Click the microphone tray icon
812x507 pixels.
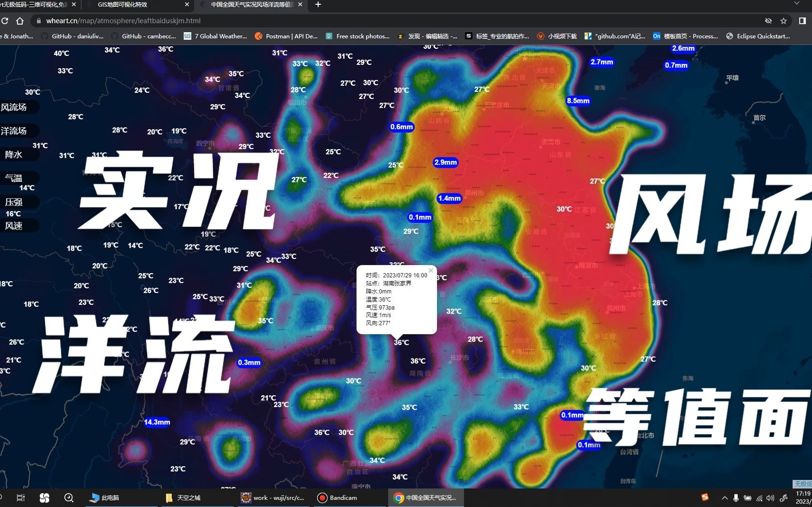click(736, 498)
